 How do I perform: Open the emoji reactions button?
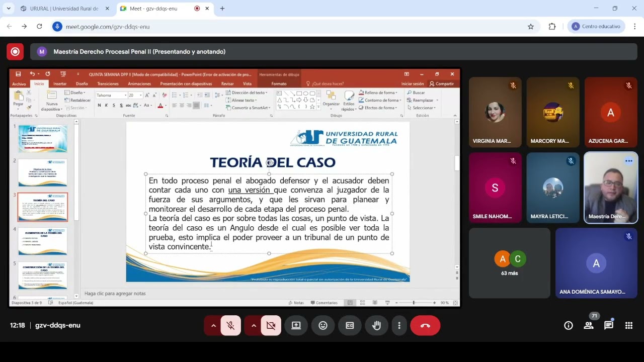(323, 326)
